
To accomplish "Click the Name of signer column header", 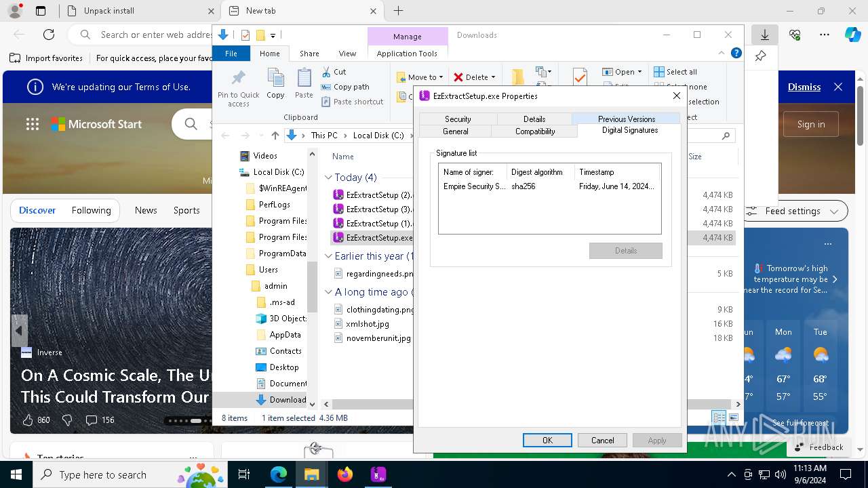I will (x=473, y=172).
